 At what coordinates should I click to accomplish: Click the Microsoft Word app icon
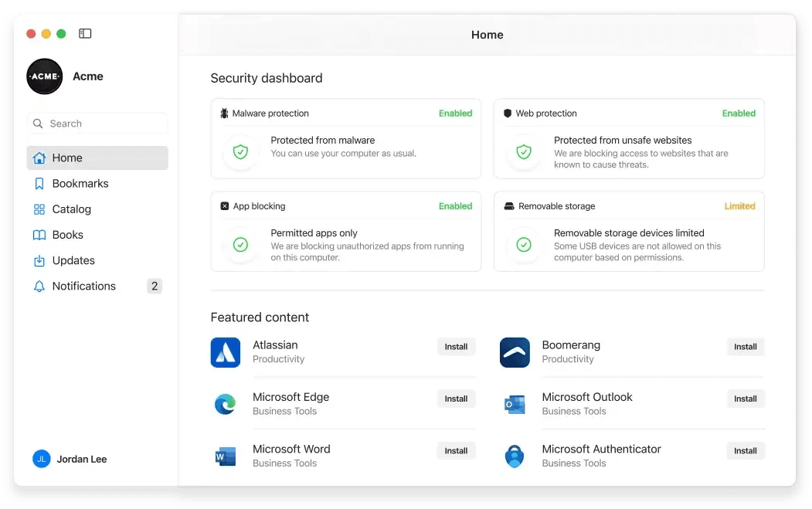pos(226,456)
